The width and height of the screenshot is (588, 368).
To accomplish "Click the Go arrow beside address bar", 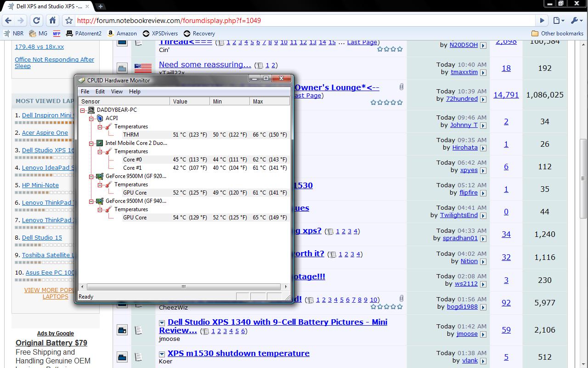I will point(542,20).
